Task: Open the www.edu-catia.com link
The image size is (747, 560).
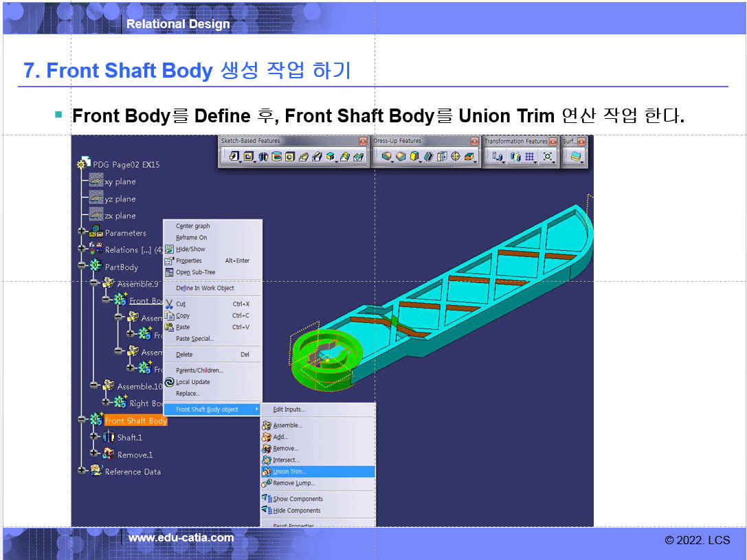Action: (181, 538)
